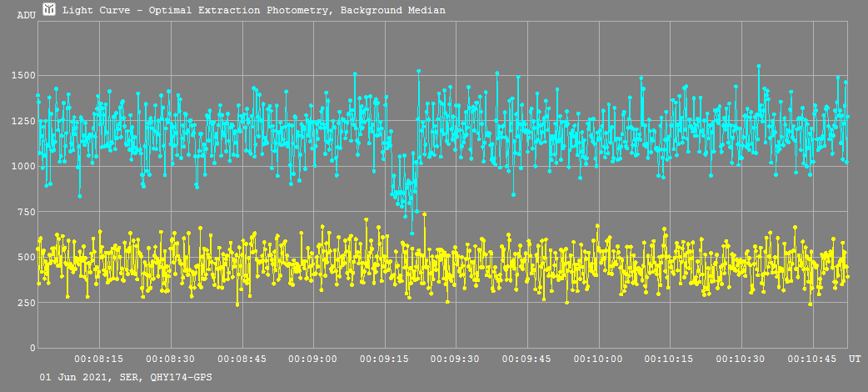Image resolution: width=868 pixels, height=392 pixels.
Task: Select the 00:09:15 time tick label
Action: (x=384, y=359)
